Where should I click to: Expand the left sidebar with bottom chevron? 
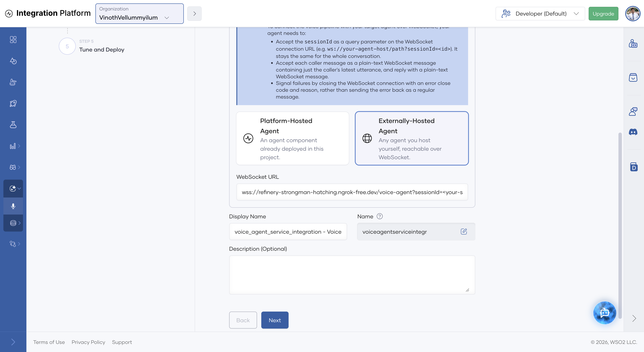click(13, 342)
